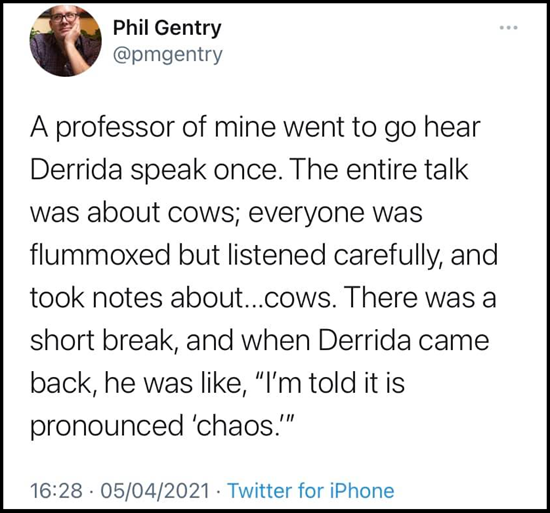550x513 pixels.
Task: Click 'Derrida' in the 'Derrida came' line
Action: pos(364,340)
